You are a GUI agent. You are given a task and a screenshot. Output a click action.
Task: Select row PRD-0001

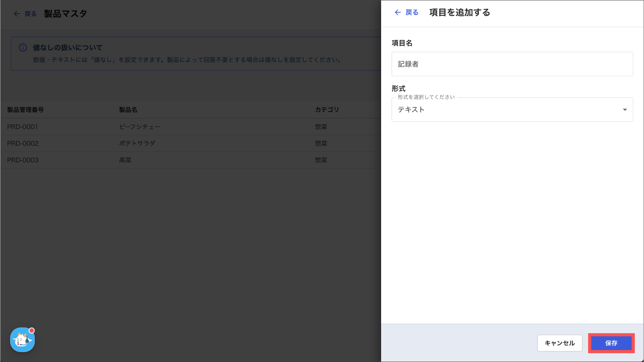click(23, 127)
